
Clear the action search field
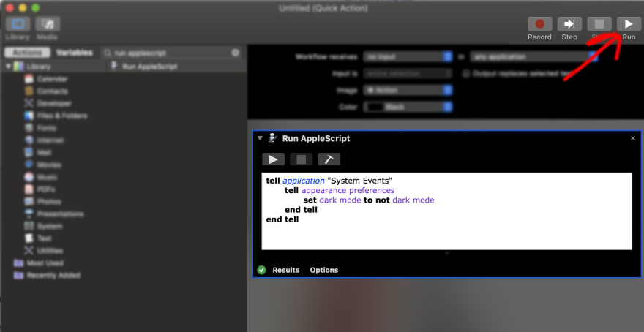coord(236,53)
